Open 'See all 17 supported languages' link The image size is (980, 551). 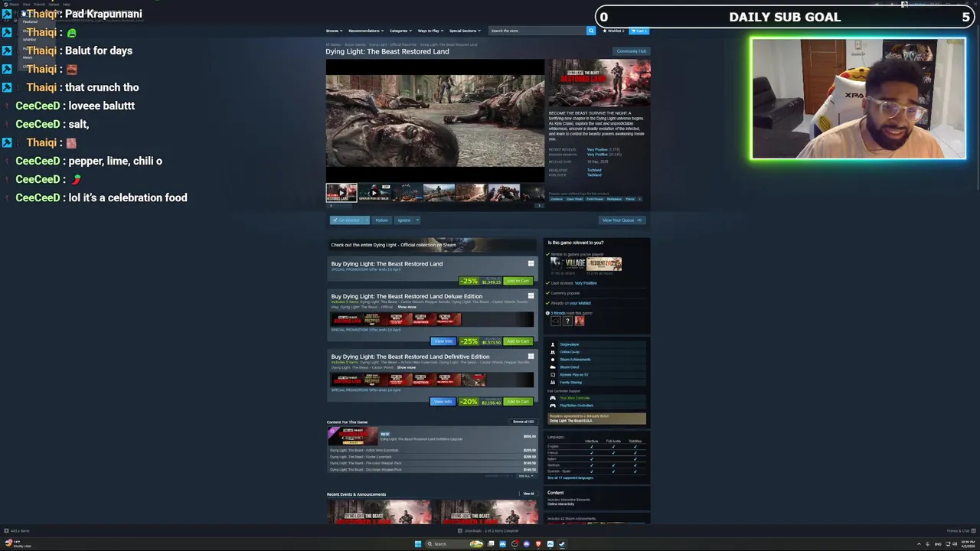coord(570,478)
